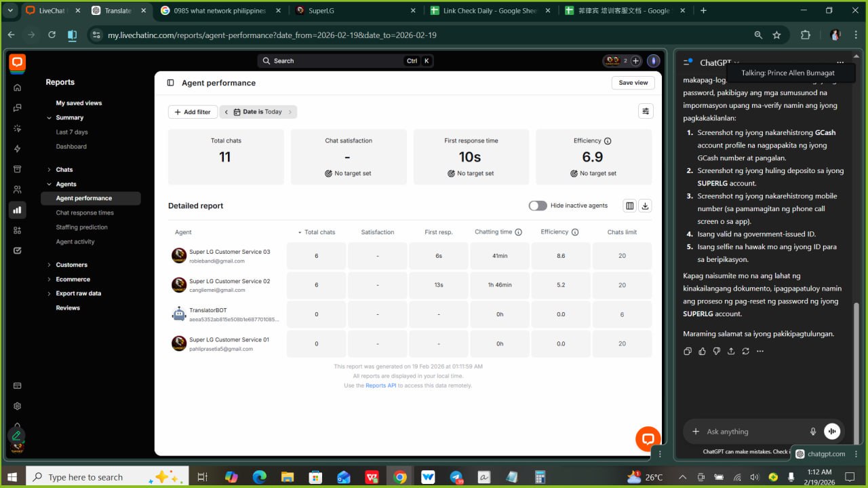Open the Engage icon in sidebar

pos(18,128)
